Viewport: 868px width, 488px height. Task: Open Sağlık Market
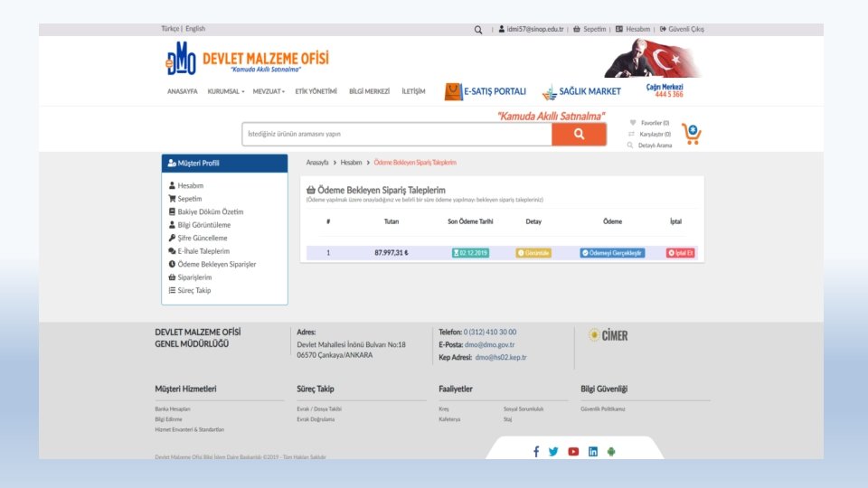581,91
